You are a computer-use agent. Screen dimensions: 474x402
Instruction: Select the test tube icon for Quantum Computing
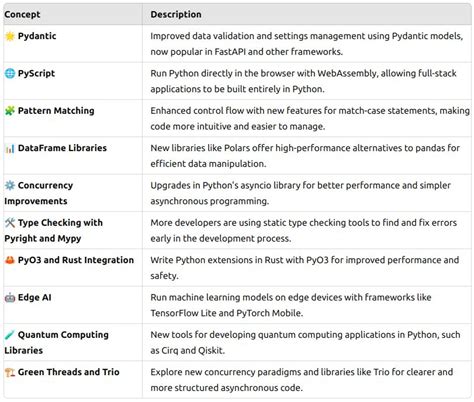pos(10,335)
